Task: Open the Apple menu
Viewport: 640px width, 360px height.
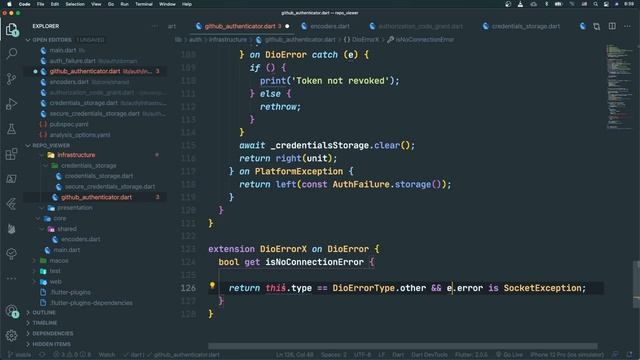Action: click(x=9, y=4)
